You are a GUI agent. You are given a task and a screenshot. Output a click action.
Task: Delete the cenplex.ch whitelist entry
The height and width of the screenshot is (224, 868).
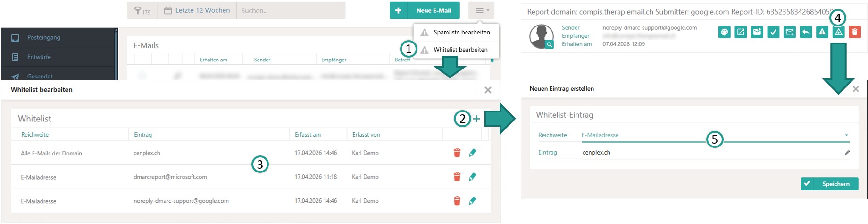tap(457, 153)
